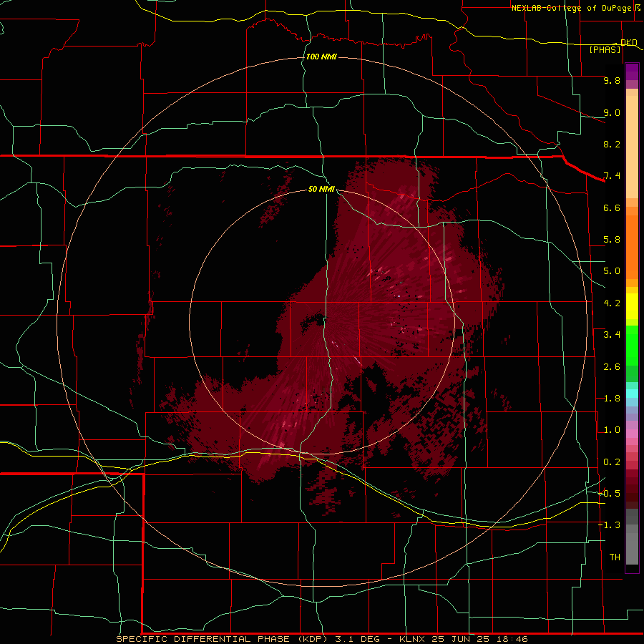Click the 7.4 value on the color scale
Viewport: 644px width, 644px height.
pyautogui.click(x=612, y=176)
